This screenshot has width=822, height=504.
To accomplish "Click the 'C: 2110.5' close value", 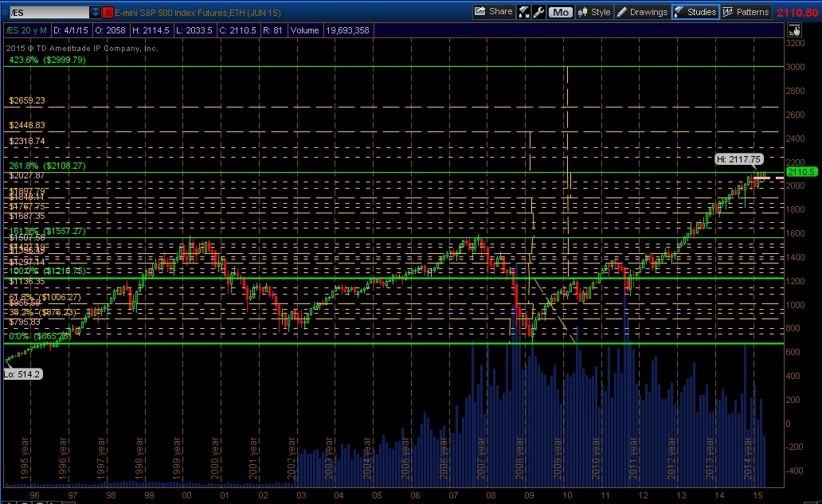I will pos(237,30).
